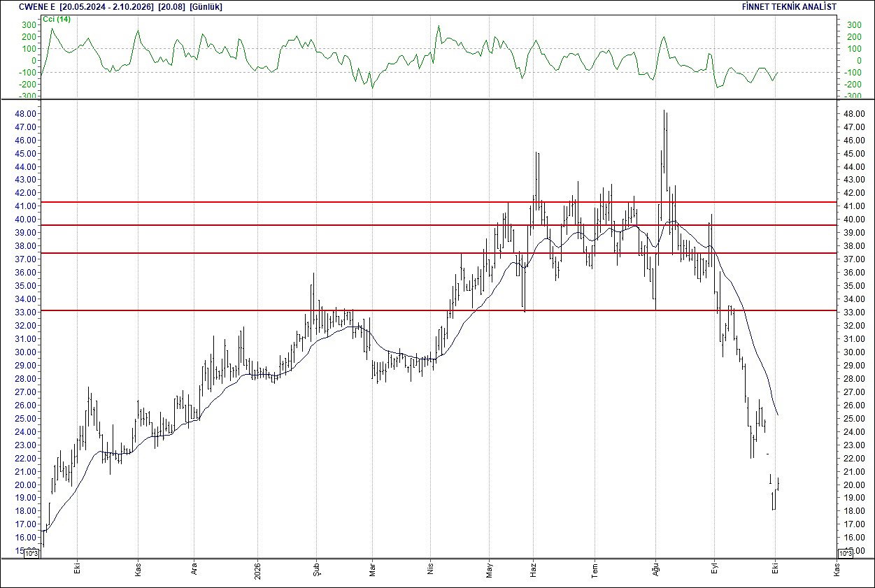
Task: Click the FİNNET TEKNİK ANALİST label
Action: (788, 6)
